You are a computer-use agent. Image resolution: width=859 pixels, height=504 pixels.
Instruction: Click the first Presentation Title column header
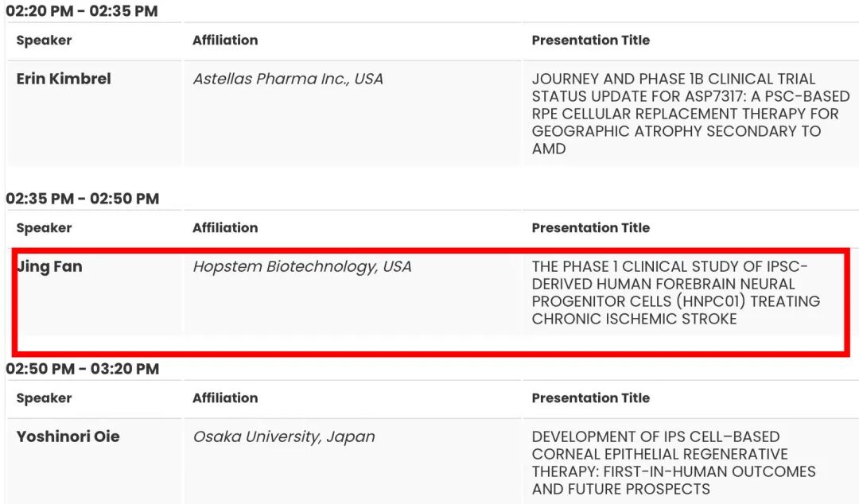591,40
